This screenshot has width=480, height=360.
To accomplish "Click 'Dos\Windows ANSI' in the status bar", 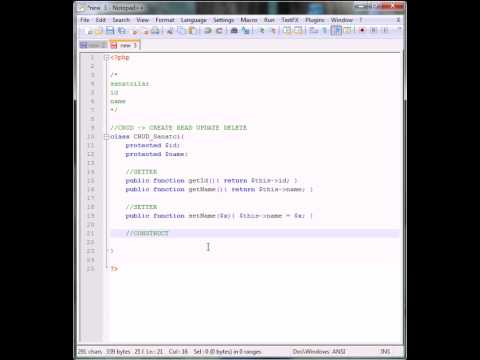I will pos(319,351).
